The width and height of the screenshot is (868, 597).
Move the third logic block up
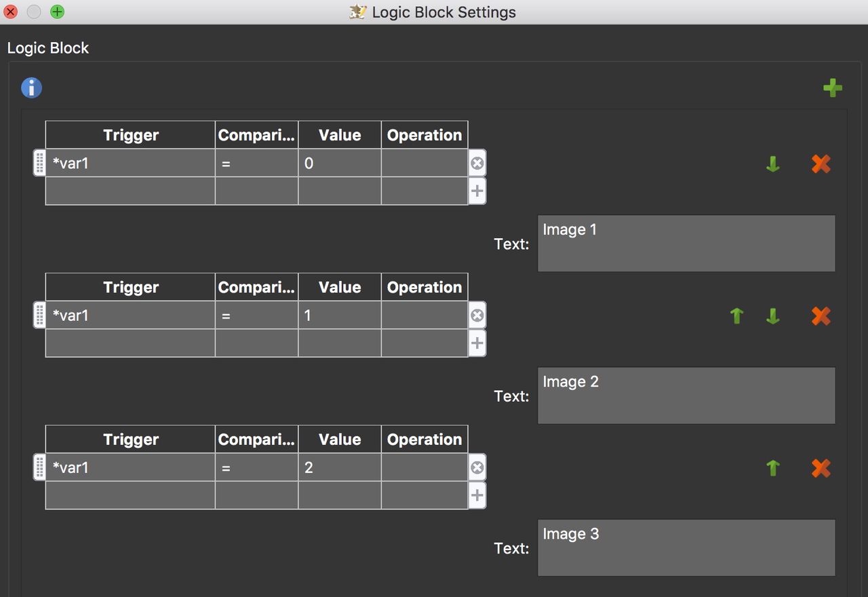click(x=772, y=467)
